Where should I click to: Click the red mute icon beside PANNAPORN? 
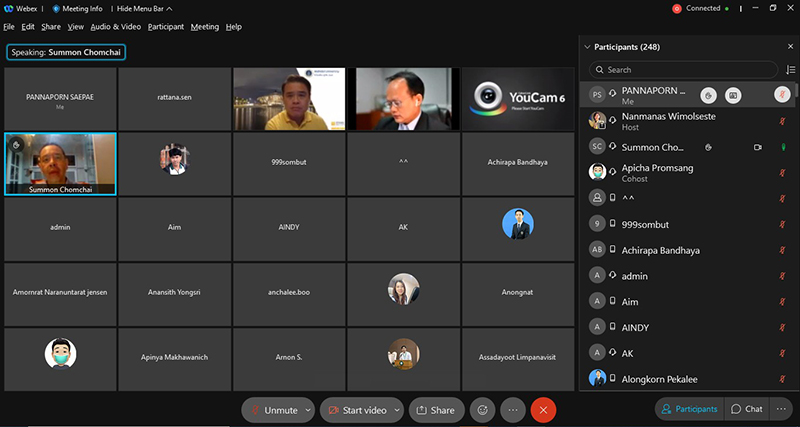[783, 95]
